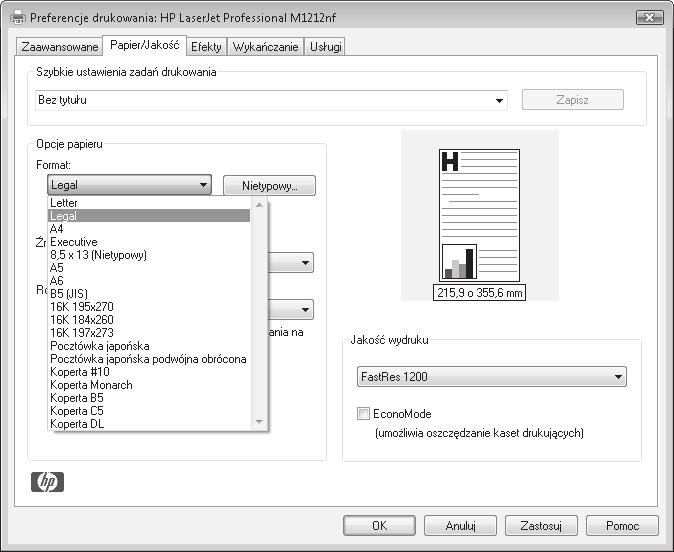Select B5 (JIS) paper format

(149, 294)
